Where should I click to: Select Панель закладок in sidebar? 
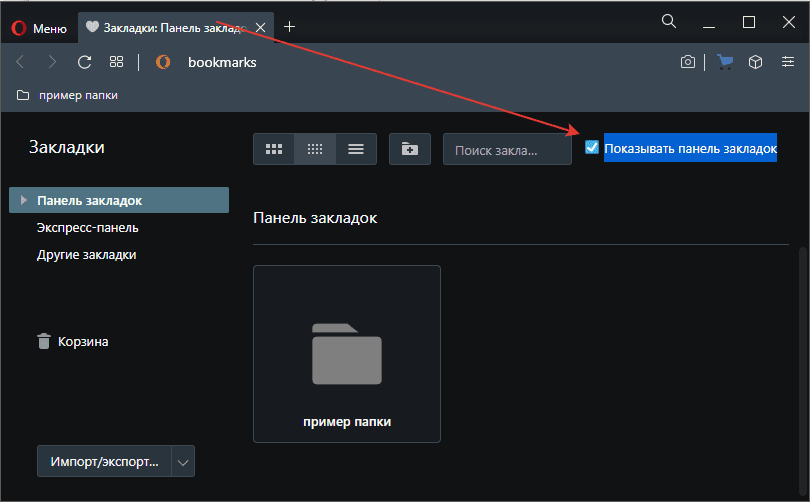tap(119, 200)
